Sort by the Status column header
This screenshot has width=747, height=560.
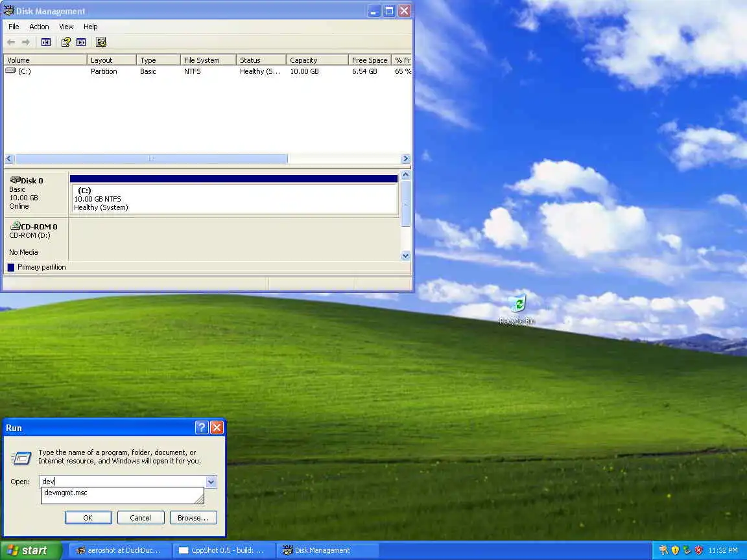click(x=261, y=60)
